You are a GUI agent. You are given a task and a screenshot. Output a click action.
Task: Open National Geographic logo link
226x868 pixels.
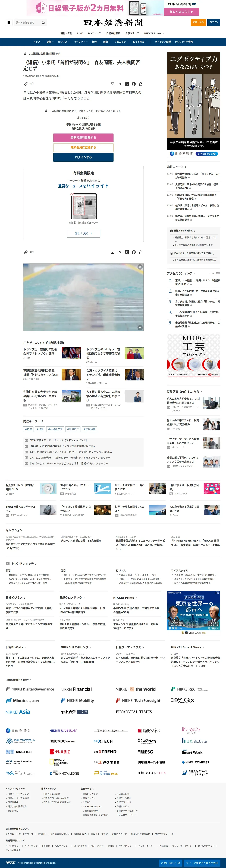point(59,762)
